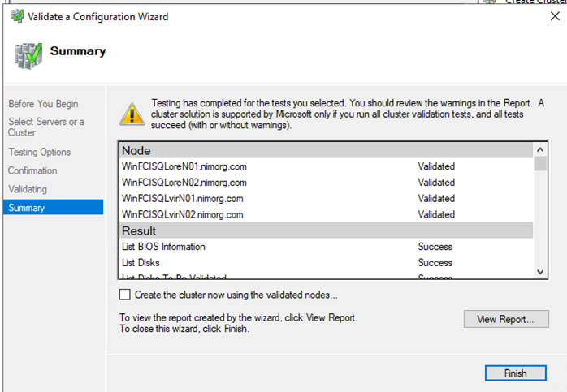Screen dimensions: 567x392
Task: Select the Validating step
Action: pos(28,189)
